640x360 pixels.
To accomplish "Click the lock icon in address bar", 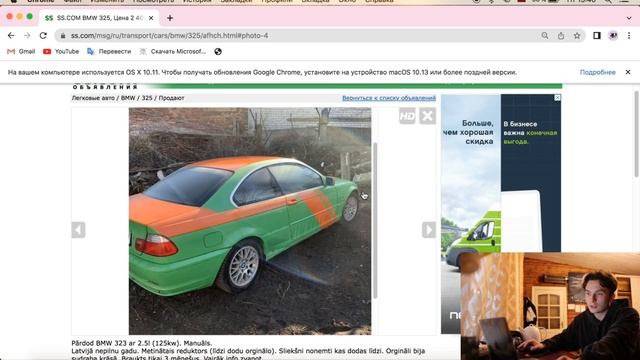I will click(62, 36).
